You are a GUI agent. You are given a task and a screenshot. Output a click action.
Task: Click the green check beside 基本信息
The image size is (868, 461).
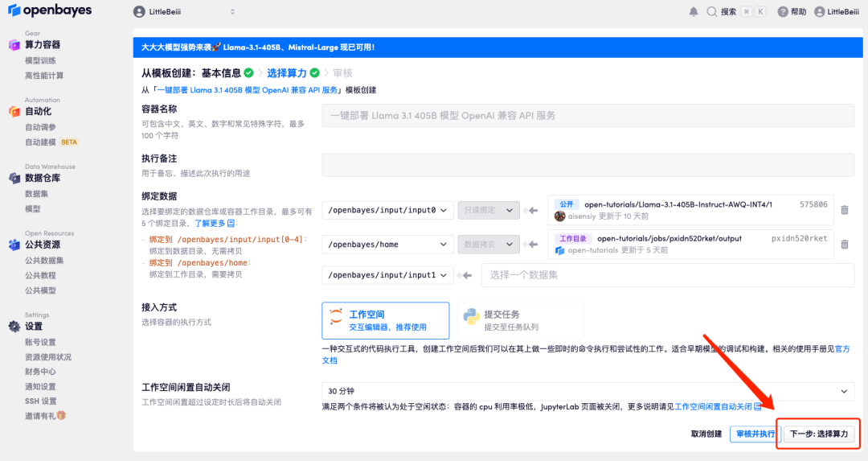248,73
